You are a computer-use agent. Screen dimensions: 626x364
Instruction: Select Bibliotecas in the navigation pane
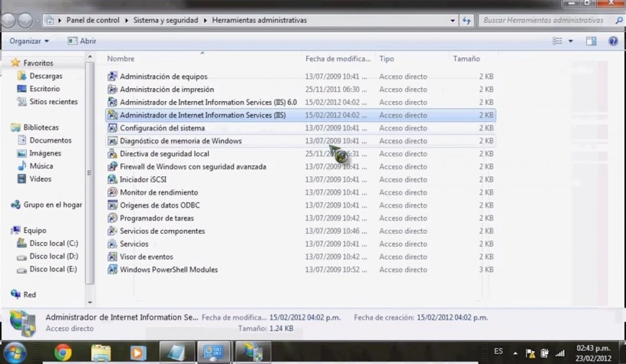(x=41, y=127)
